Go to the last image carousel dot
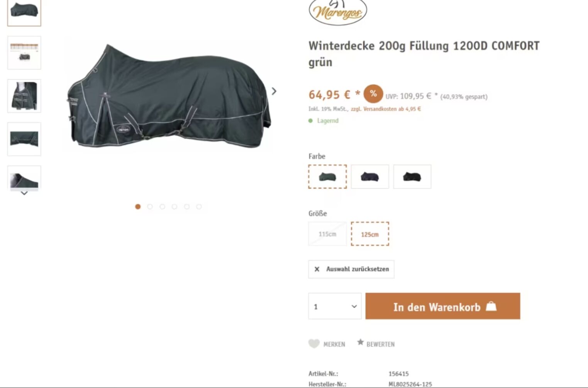 pos(199,207)
